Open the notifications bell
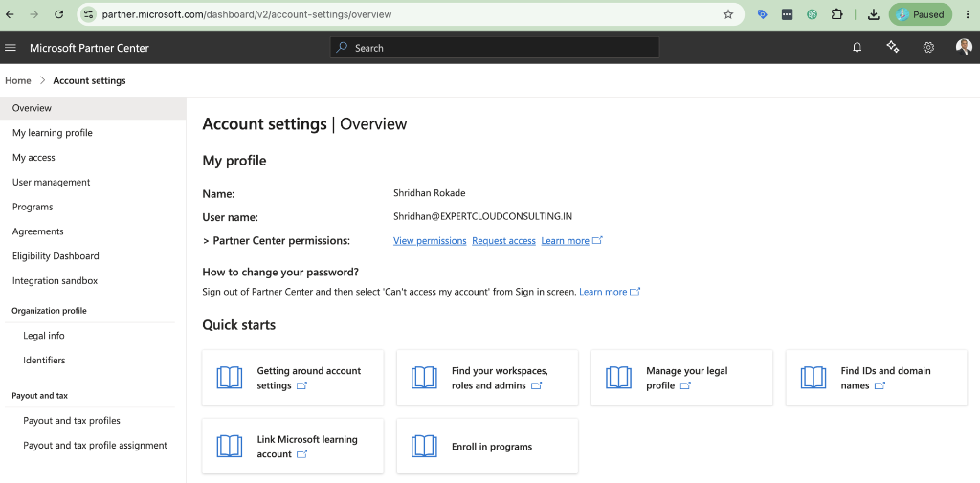Viewport: 980px width, 483px height. click(x=857, y=48)
